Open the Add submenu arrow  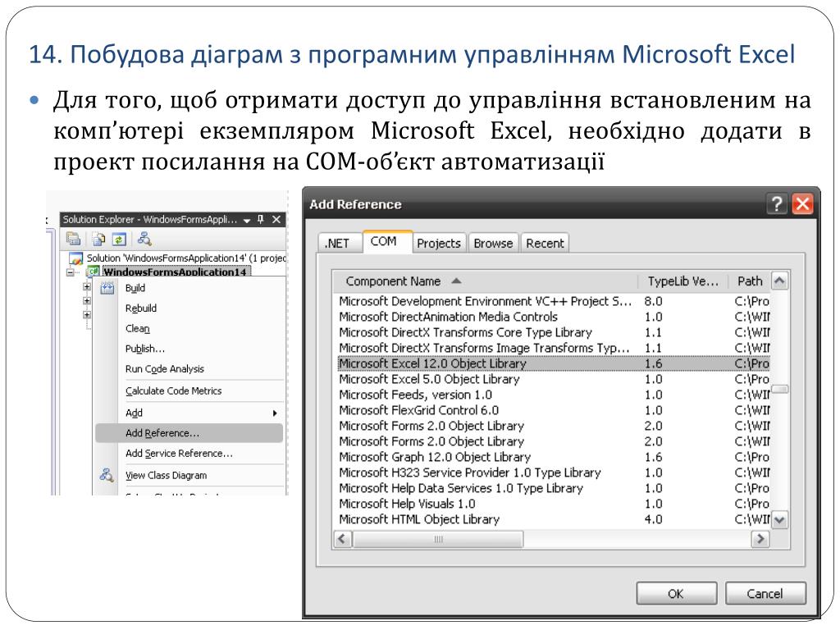click(274, 413)
